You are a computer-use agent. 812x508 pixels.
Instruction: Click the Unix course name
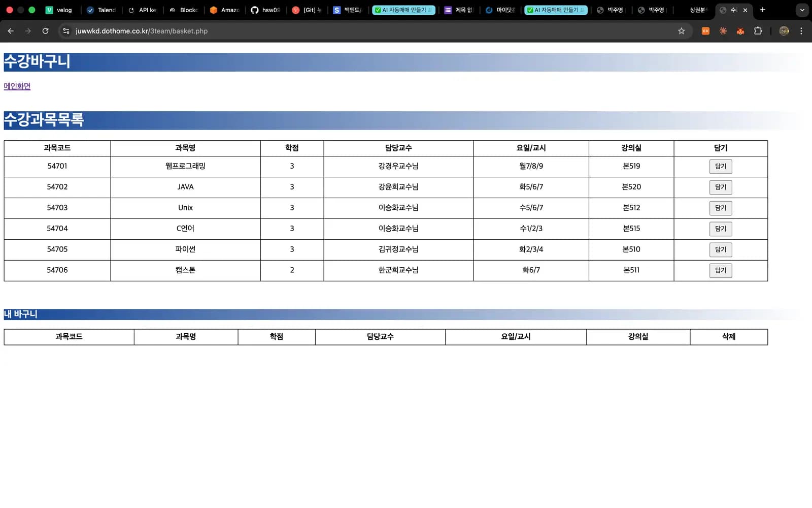tap(185, 208)
